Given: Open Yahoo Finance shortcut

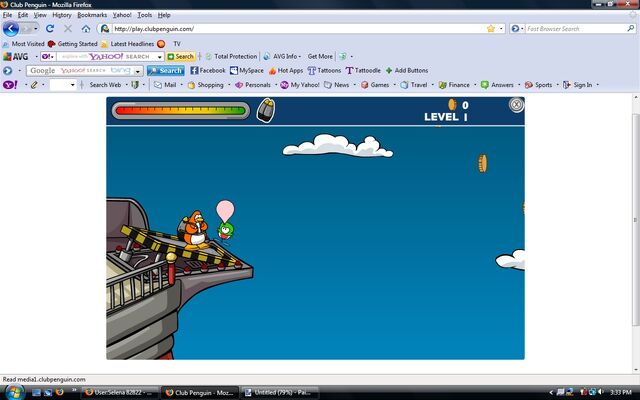Looking at the screenshot, I should [454, 85].
